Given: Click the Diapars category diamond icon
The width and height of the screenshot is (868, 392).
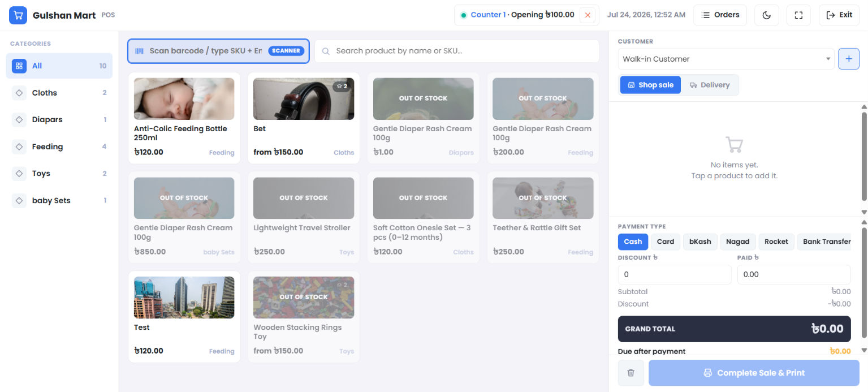Looking at the screenshot, I should (19, 119).
